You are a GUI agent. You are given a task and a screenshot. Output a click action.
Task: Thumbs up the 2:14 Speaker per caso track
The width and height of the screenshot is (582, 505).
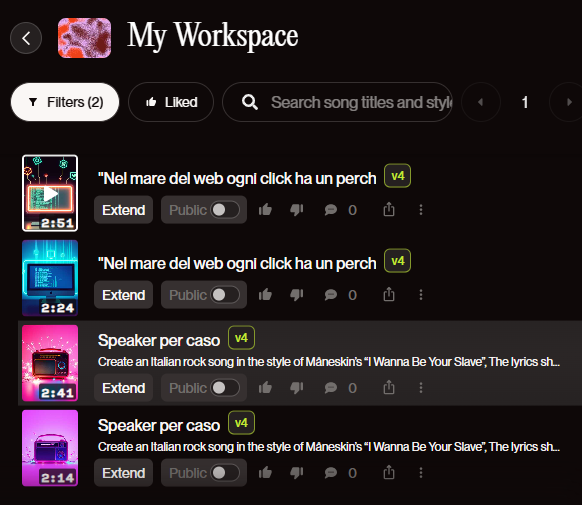click(x=265, y=473)
